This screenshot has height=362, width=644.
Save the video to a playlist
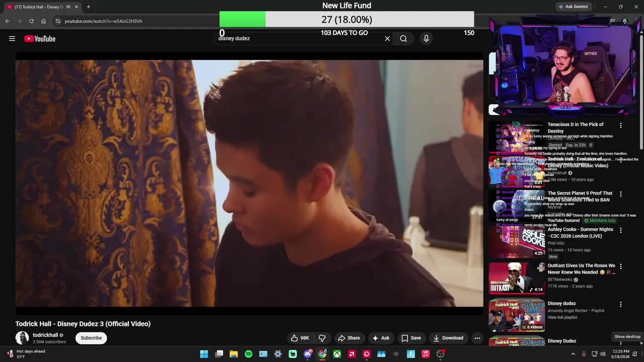click(411, 338)
